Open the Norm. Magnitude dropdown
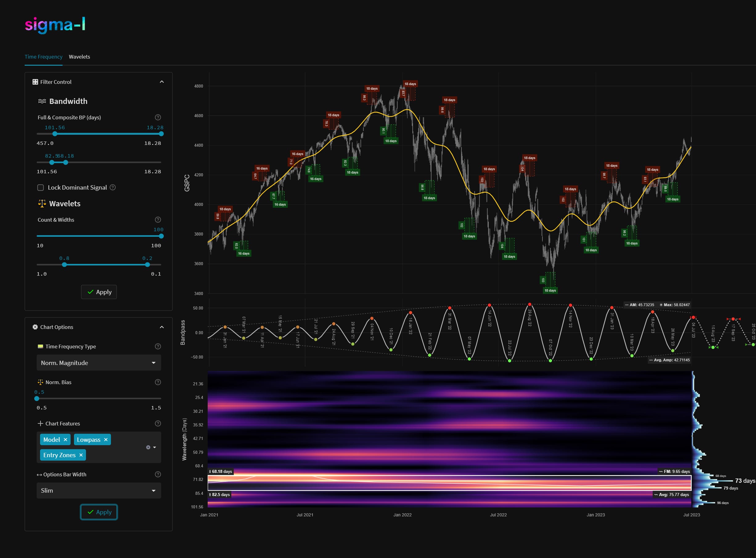 coord(99,363)
